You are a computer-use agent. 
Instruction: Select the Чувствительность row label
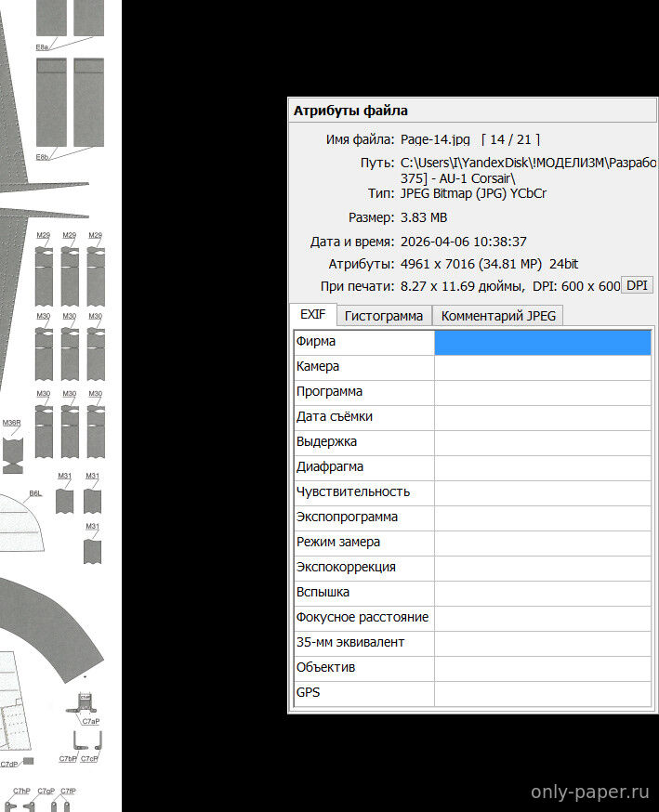352,492
